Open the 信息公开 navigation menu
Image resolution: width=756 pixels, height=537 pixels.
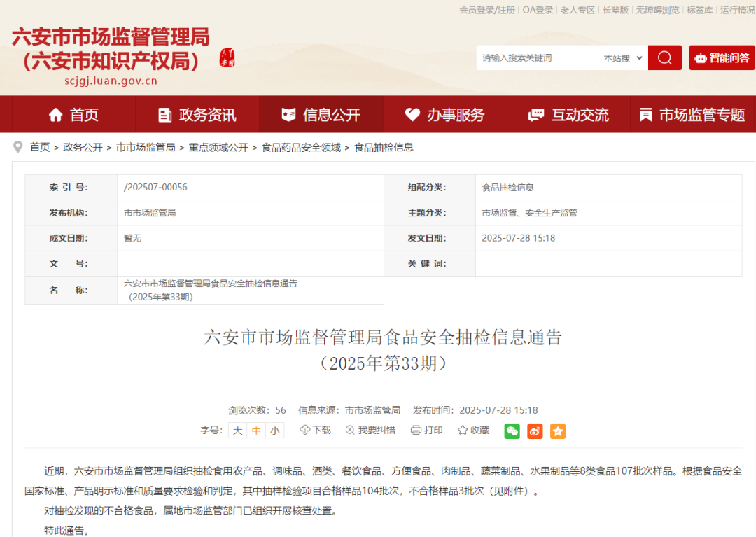[321, 115]
